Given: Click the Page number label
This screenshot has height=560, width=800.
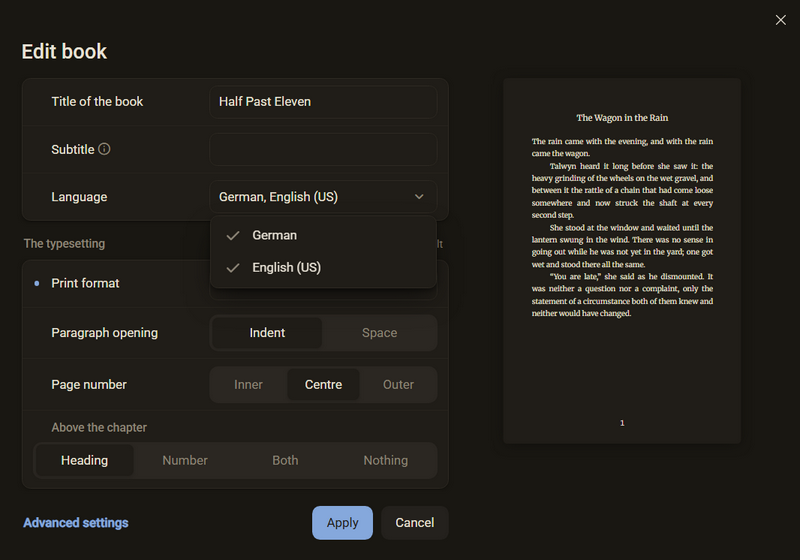Looking at the screenshot, I should [x=89, y=385].
